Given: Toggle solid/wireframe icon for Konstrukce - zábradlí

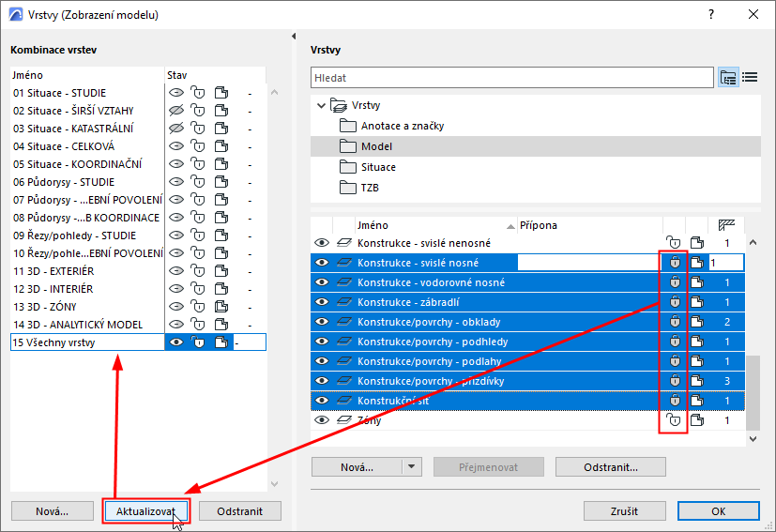Looking at the screenshot, I should (697, 302).
